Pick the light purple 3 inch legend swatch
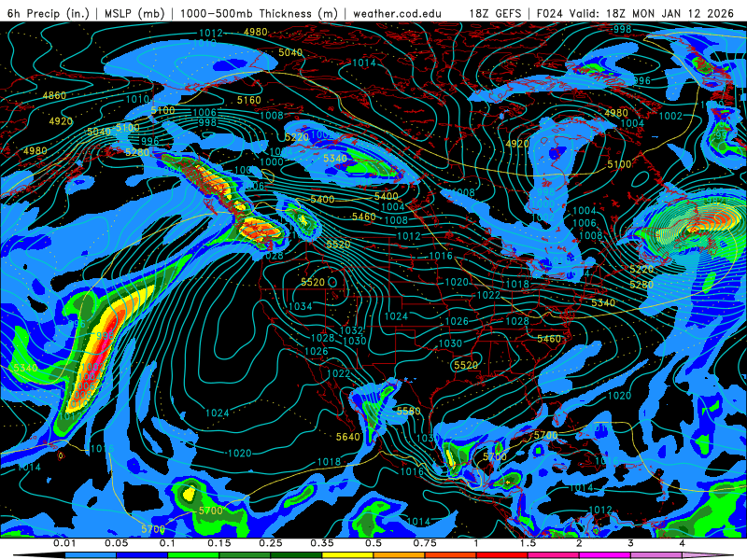The width and height of the screenshot is (747, 560). coord(656,555)
